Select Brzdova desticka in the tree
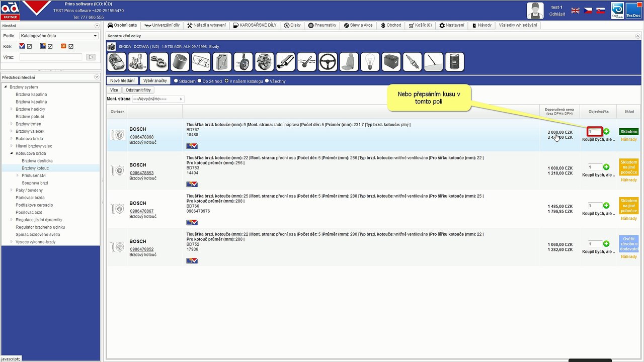The image size is (644, 362). pos(37,161)
